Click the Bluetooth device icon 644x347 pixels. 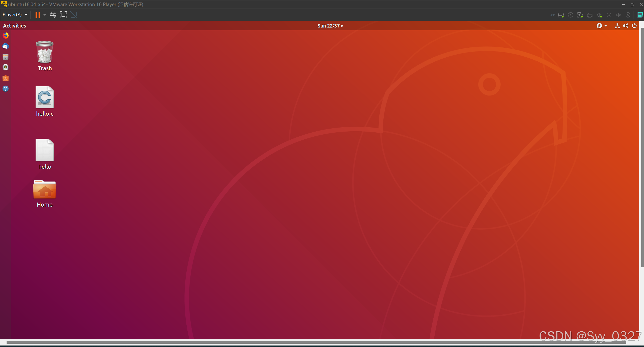coord(628,15)
